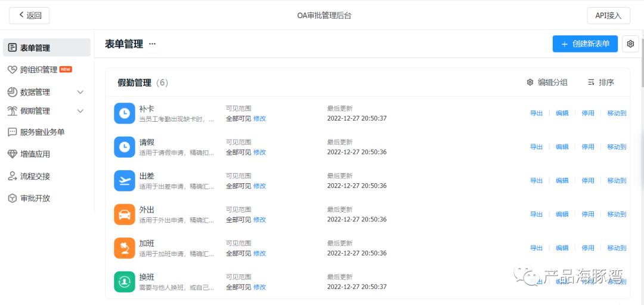Click the 编辑分组 gear icon

[x=530, y=82]
